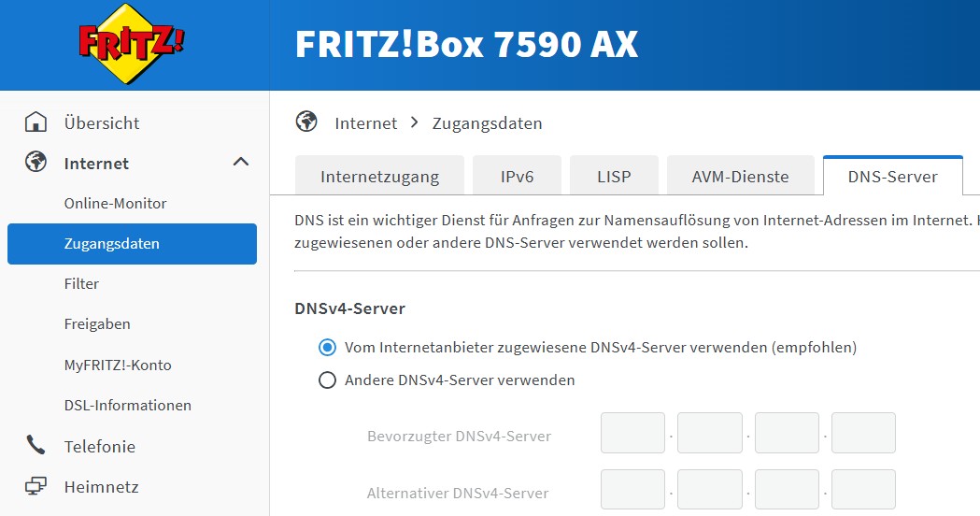Select the DNS-Server tab

[x=892, y=177]
